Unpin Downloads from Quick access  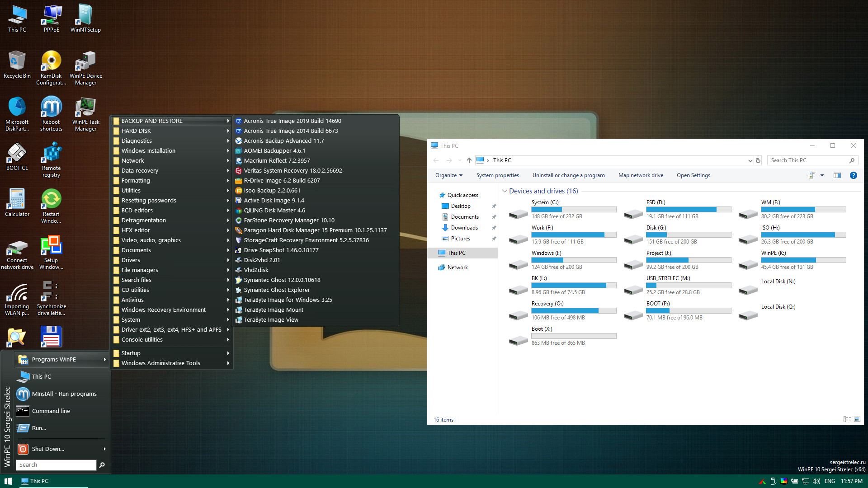tap(494, 228)
